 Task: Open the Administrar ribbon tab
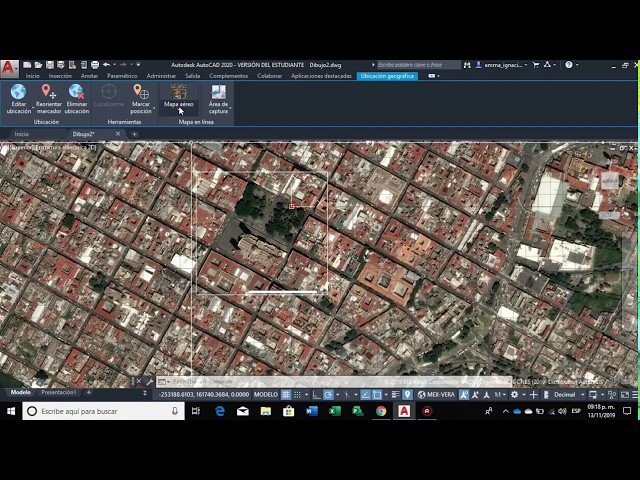pos(161,76)
